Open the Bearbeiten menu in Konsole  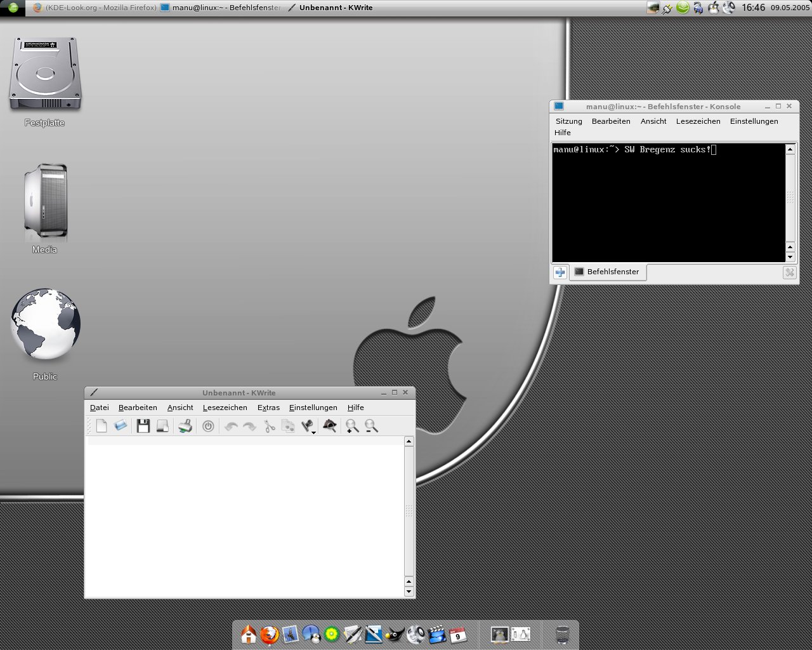(x=611, y=121)
